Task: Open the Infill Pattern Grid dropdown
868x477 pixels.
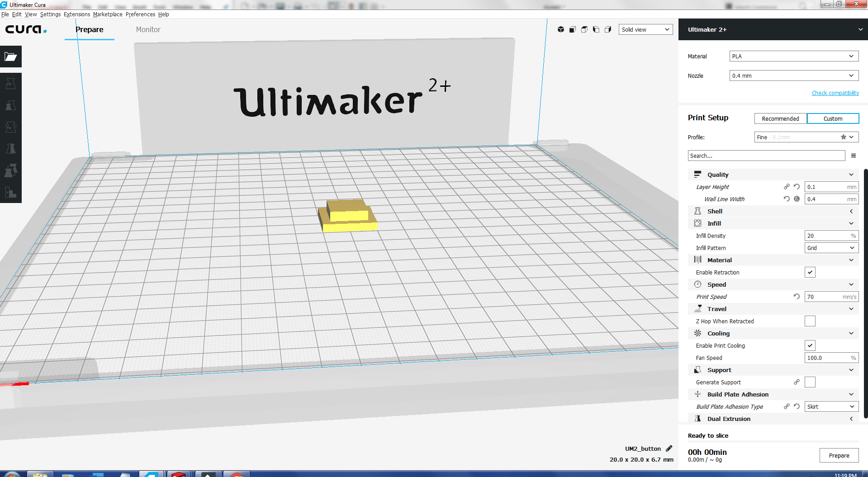Action: pyautogui.click(x=831, y=248)
